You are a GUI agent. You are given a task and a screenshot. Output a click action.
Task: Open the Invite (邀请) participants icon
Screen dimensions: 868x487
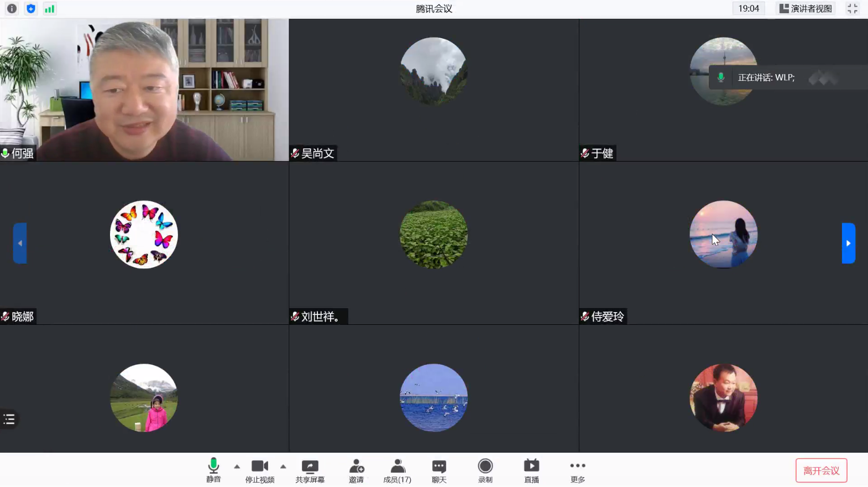click(357, 471)
